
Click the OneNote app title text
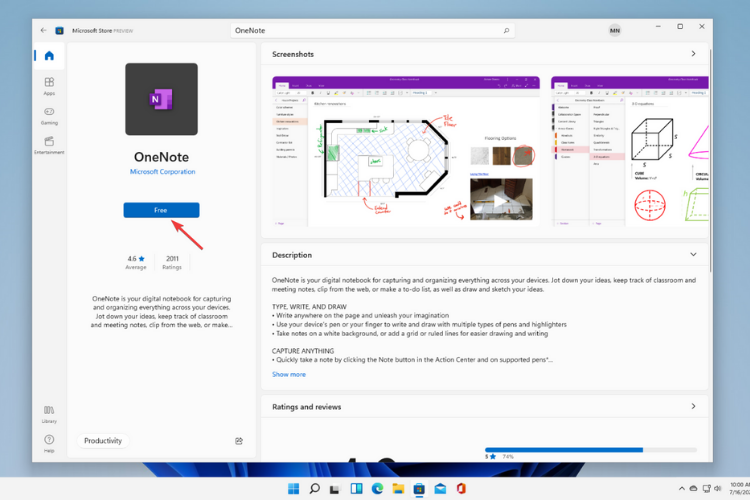pyautogui.click(x=161, y=157)
